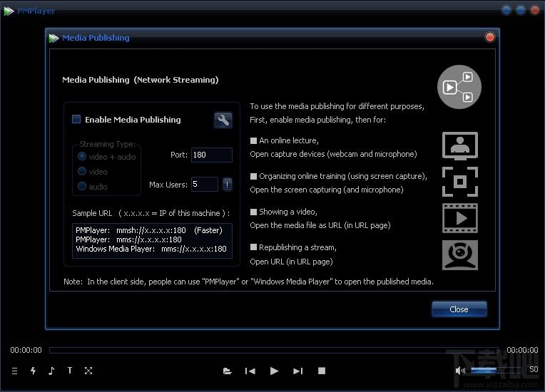Click the screen capture frame icon
This screenshot has width=545, height=392.
click(460, 182)
